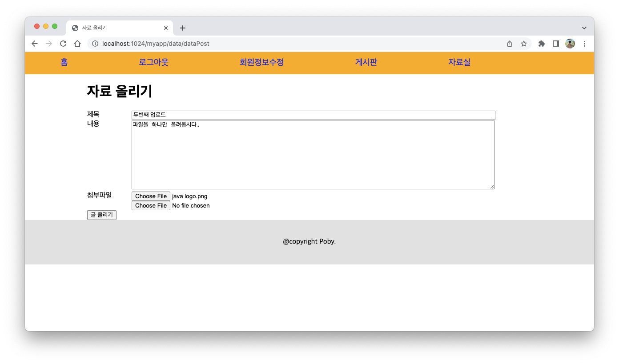Screen dimensions: 619x364
Task: Go back with the browser back arrow
Action: (x=35, y=44)
